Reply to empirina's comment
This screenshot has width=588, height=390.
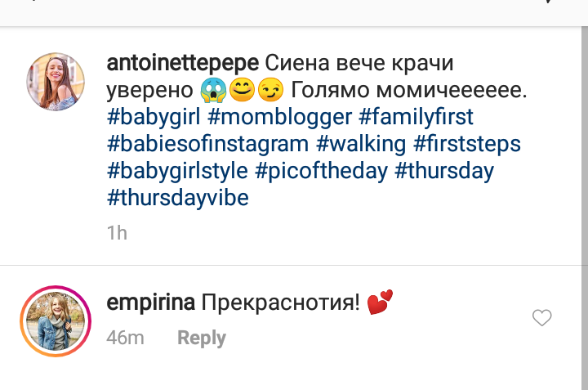(202, 338)
